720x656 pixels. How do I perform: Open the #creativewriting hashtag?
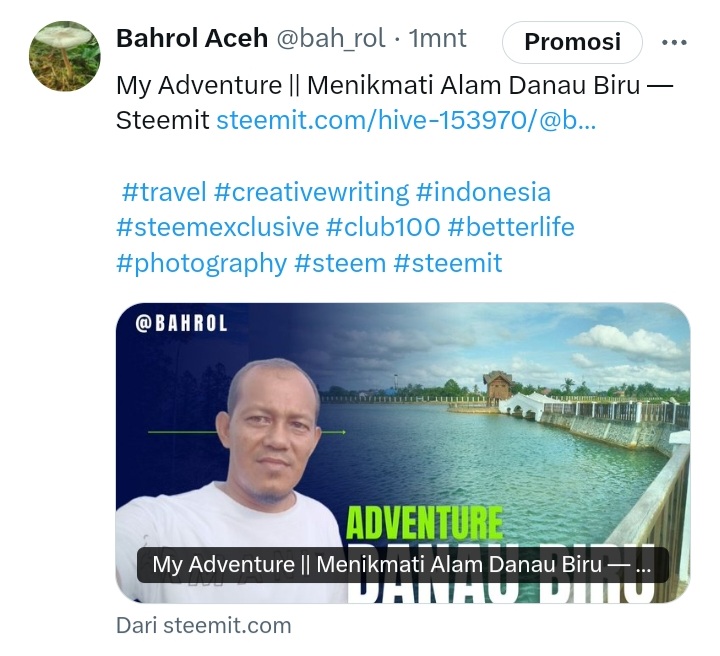(311, 192)
